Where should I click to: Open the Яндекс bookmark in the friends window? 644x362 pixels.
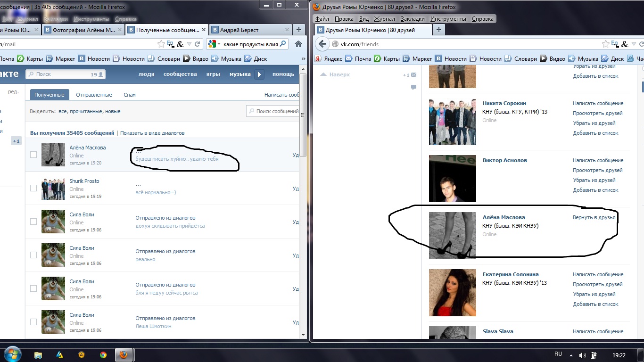[329, 59]
